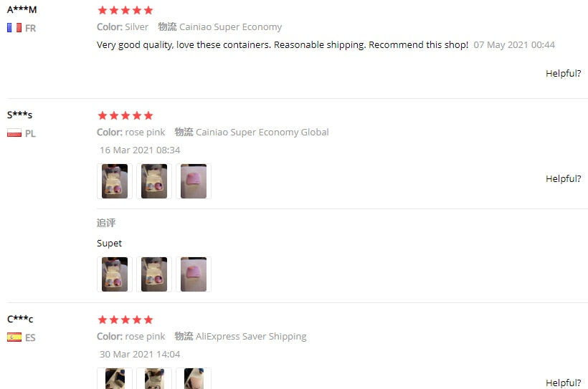The image size is (588, 389).
Task: Open first photo under the Supet follow-up
Action: (115, 274)
